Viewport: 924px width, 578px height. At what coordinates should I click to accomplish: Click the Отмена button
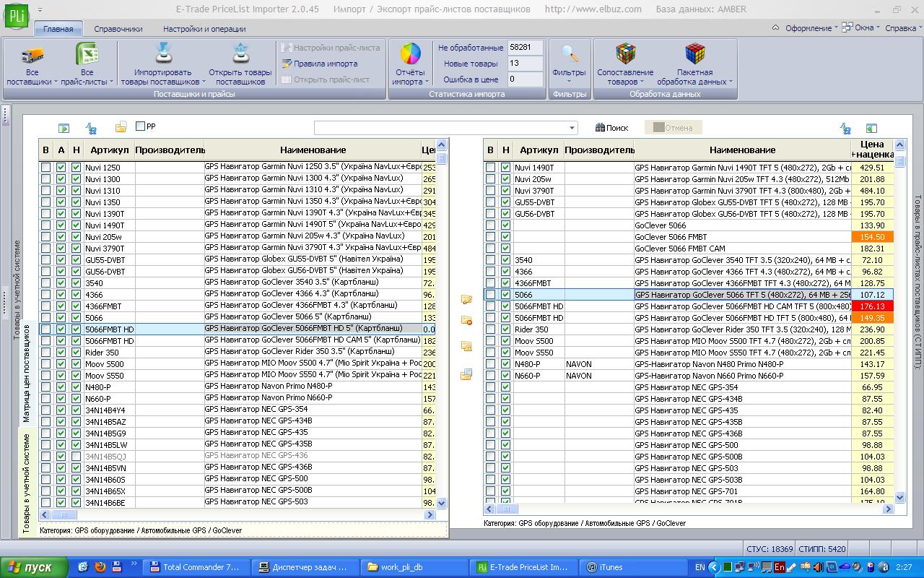(x=673, y=128)
